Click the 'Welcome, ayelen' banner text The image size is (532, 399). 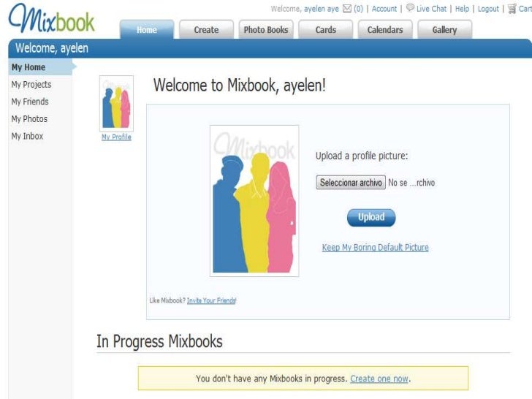pos(52,48)
